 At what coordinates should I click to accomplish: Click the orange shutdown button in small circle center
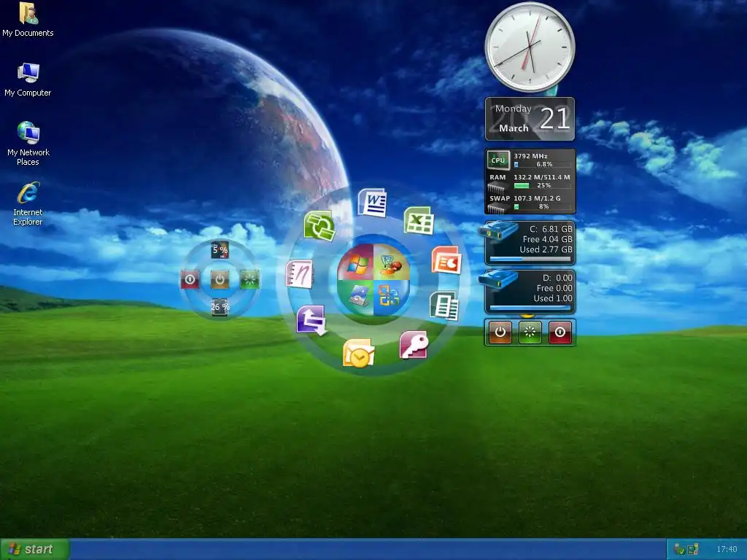click(220, 279)
